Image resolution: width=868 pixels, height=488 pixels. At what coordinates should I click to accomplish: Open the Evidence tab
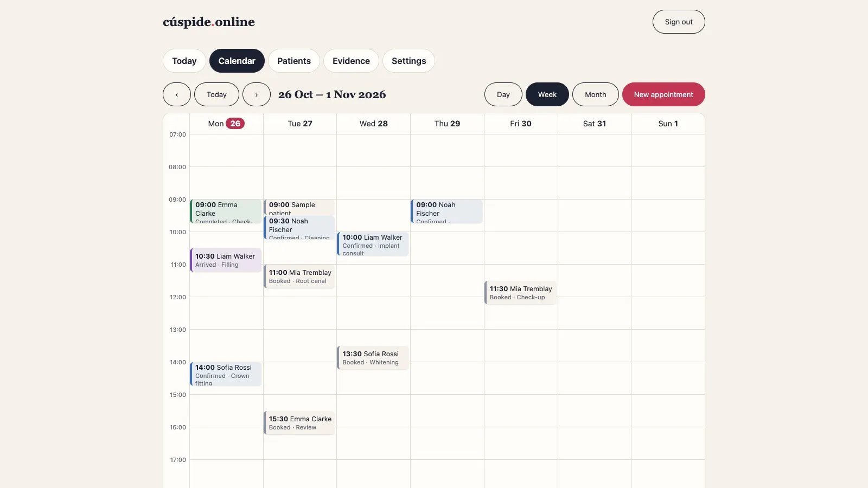(351, 61)
